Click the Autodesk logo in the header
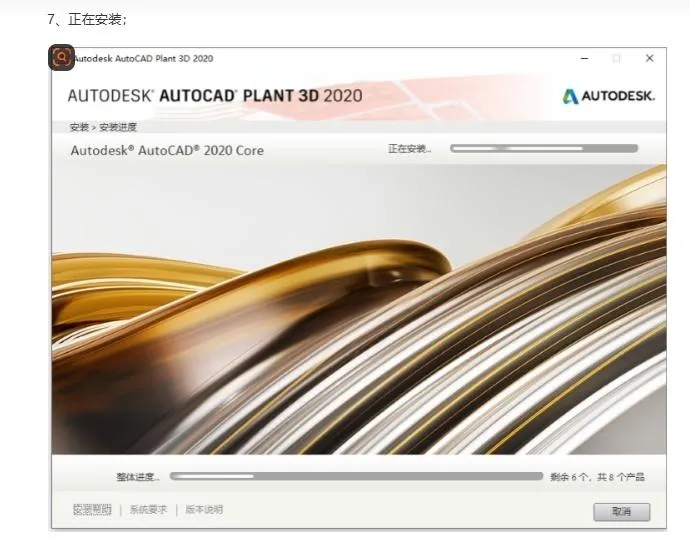The height and width of the screenshot is (540, 690). tap(609, 96)
